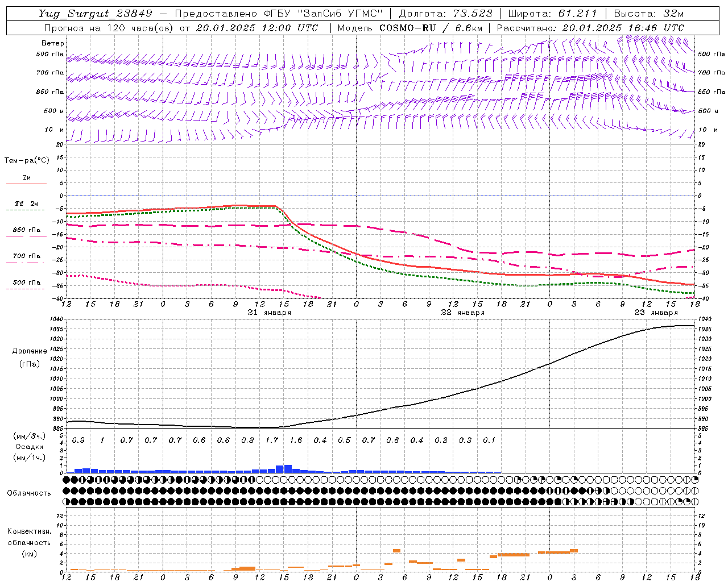Click the 21 января date label
Screen dimensions: 728x582
(x=270, y=313)
